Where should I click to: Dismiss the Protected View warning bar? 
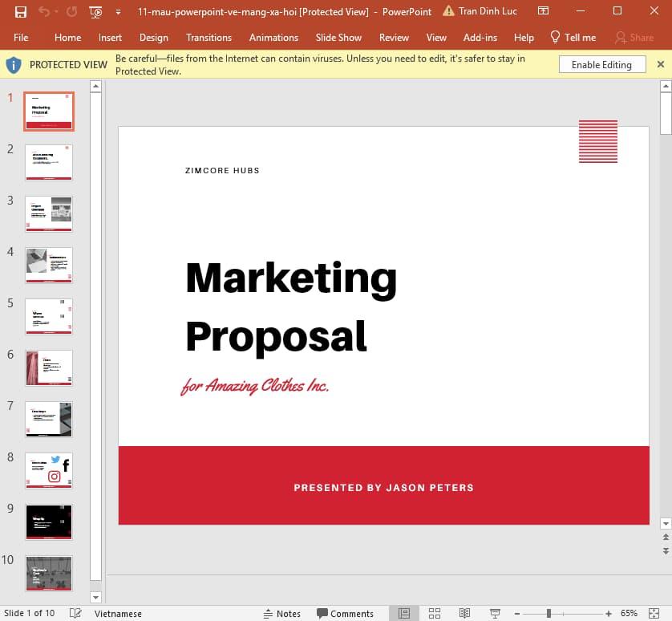[661, 63]
